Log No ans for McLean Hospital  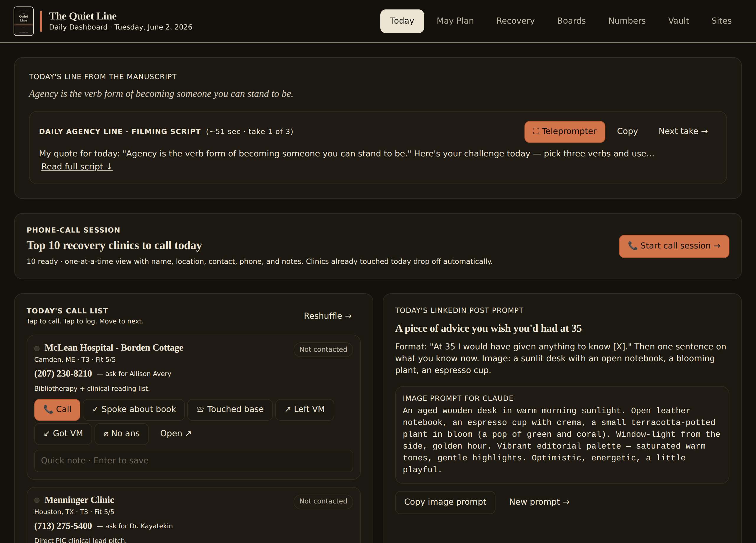click(x=121, y=434)
